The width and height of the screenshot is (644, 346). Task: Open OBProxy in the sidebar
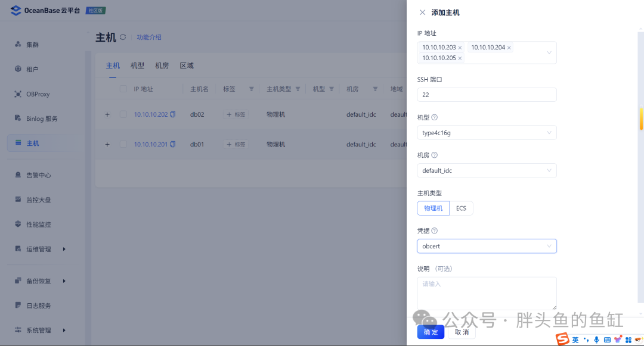(38, 94)
